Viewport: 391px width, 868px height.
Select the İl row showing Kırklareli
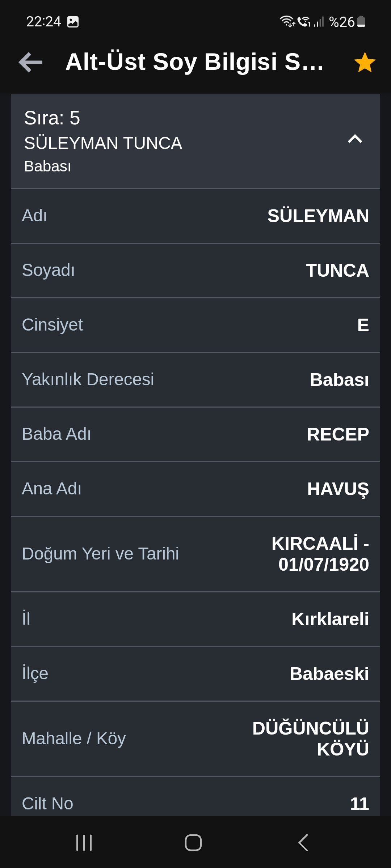195,619
